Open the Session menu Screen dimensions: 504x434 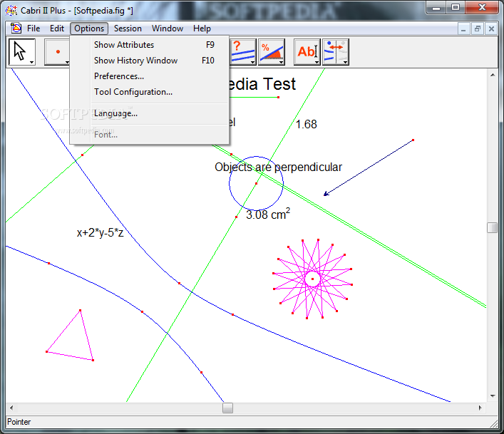[x=128, y=29]
